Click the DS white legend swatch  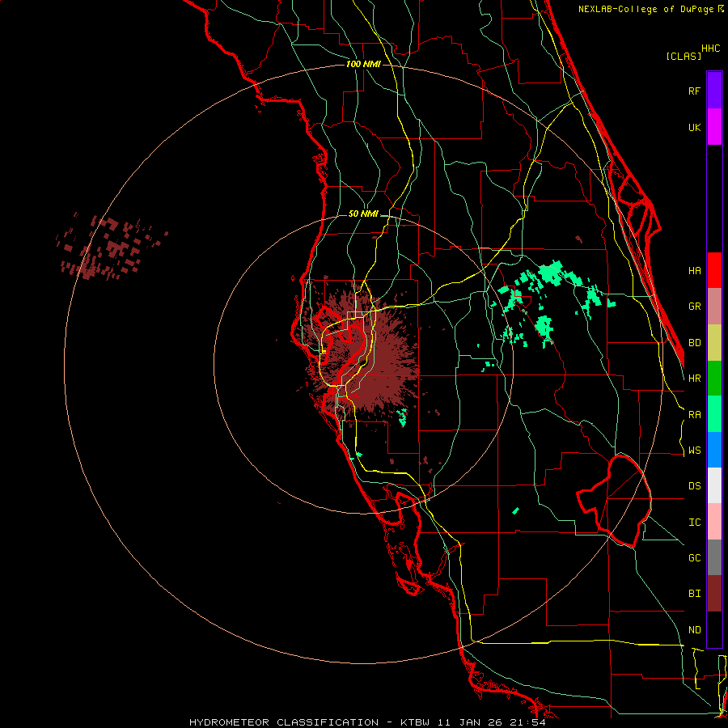click(x=714, y=485)
